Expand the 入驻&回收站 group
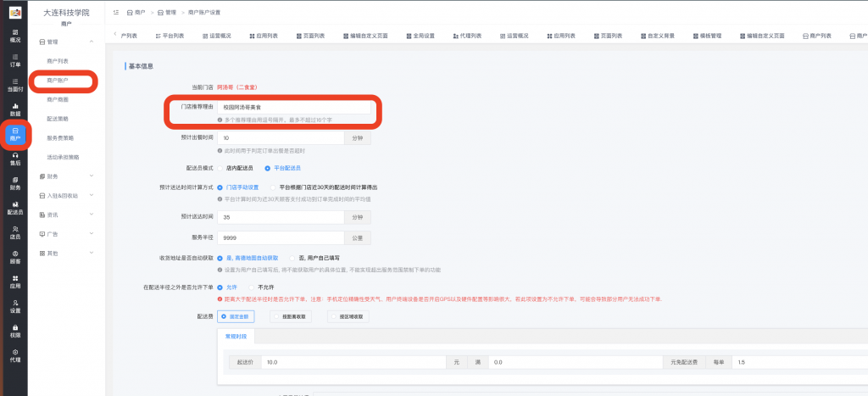The width and height of the screenshot is (868, 396). pos(66,196)
